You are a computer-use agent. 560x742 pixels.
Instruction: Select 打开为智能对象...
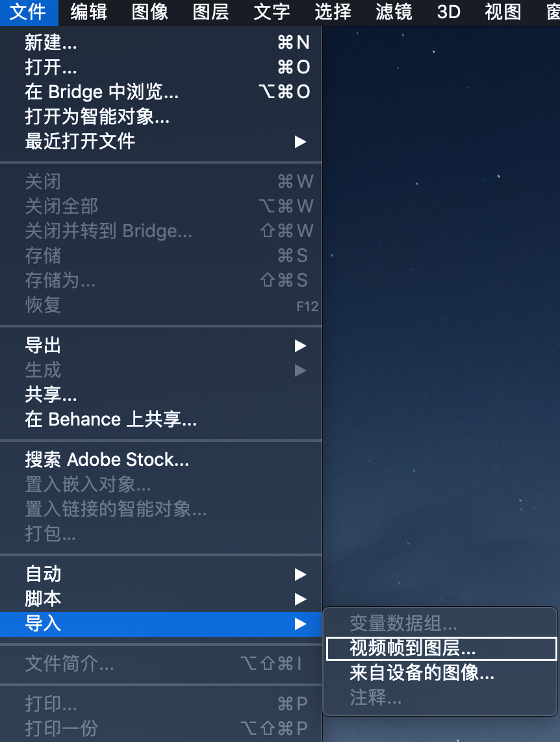[161, 116]
